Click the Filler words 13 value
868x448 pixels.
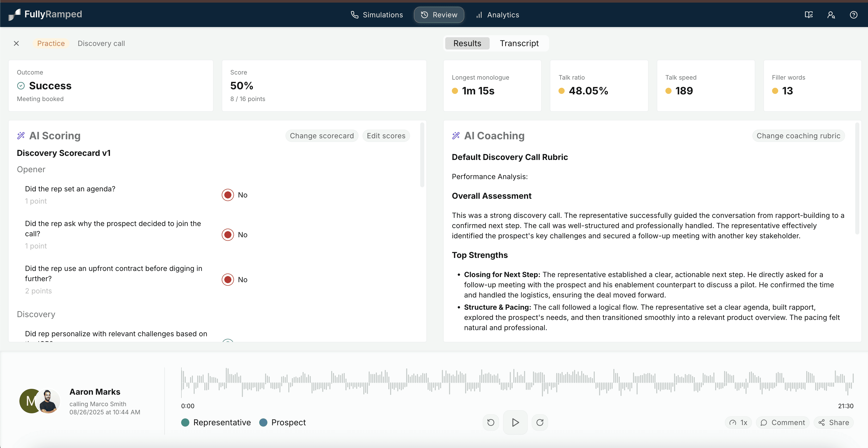point(787,91)
